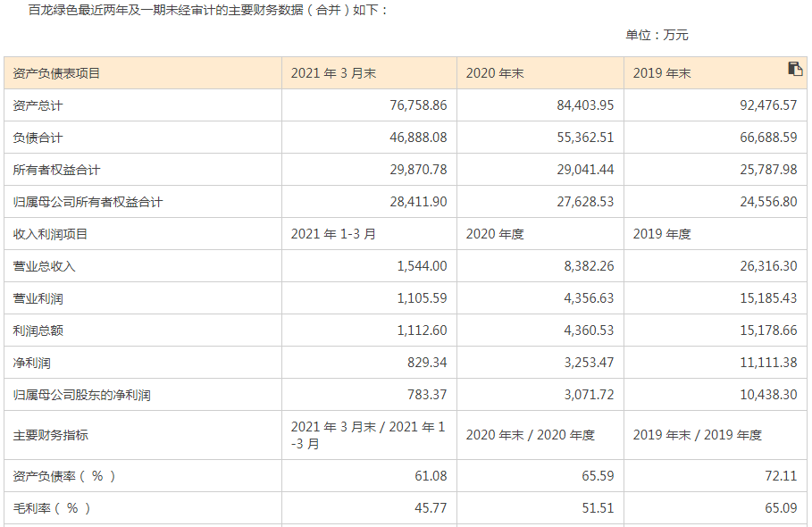Screen dimensions: 812x527
Task: Click the value 46,888.08
Action: pyautogui.click(x=418, y=138)
